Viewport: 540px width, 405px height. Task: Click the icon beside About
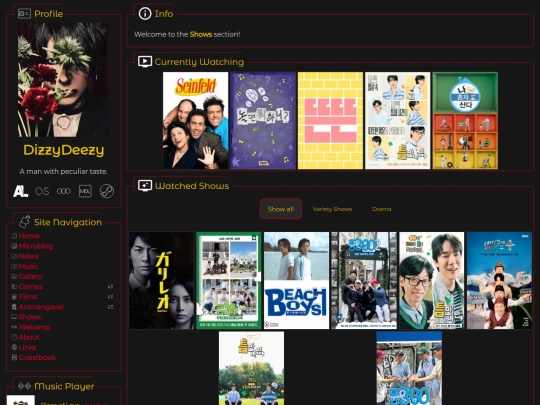pos(14,337)
